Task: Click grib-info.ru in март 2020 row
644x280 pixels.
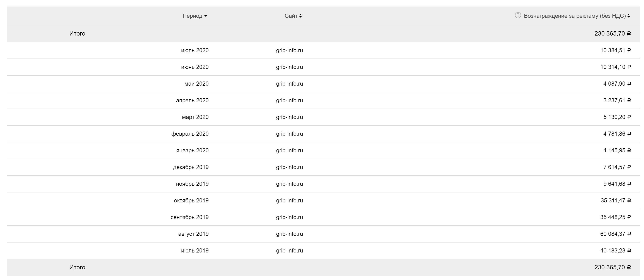Action: [x=289, y=117]
